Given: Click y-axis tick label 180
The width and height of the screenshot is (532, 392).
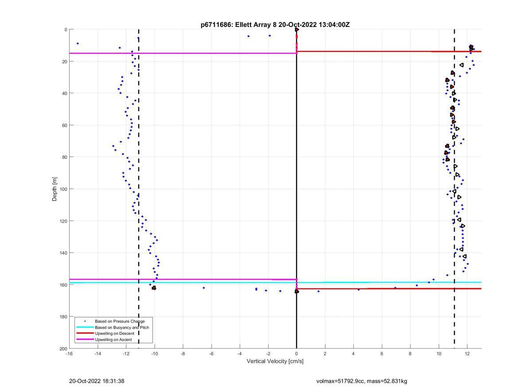Looking at the screenshot, I should [63, 317].
